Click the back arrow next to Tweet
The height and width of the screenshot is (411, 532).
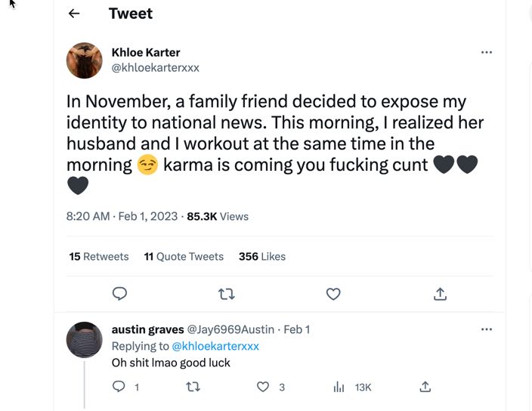click(73, 14)
